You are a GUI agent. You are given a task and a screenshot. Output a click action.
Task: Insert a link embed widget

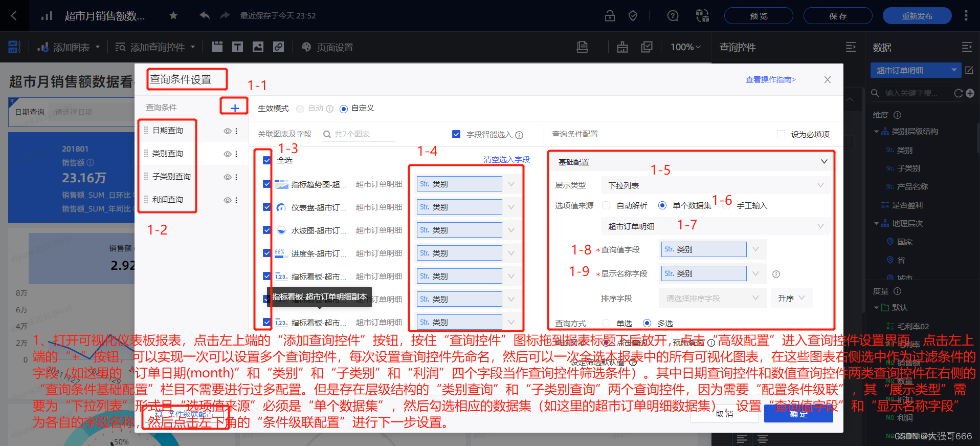pos(278,47)
